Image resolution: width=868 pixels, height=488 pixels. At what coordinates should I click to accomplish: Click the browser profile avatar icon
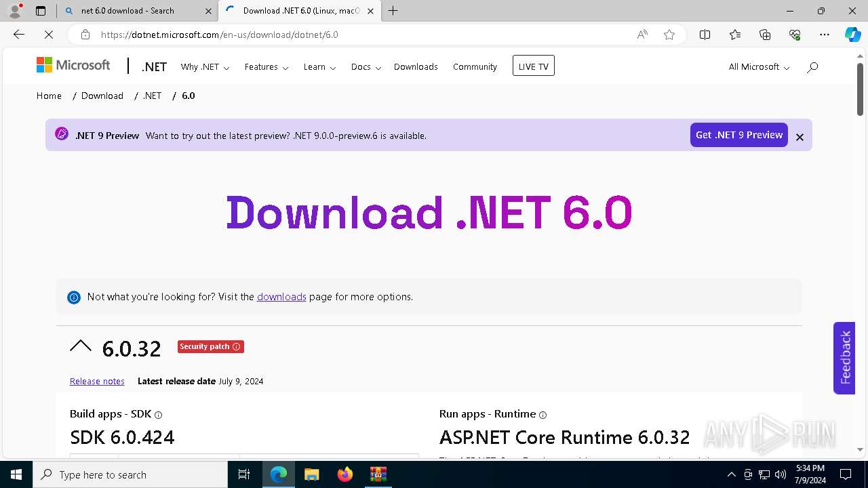click(x=14, y=10)
